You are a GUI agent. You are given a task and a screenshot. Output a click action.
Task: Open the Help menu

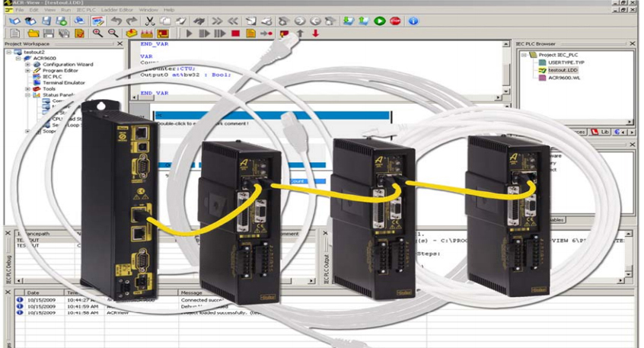click(169, 9)
